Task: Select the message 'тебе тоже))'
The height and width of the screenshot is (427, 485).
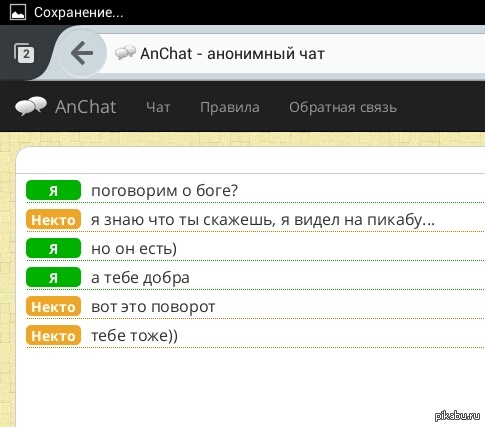Action: pyautogui.click(x=134, y=336)
